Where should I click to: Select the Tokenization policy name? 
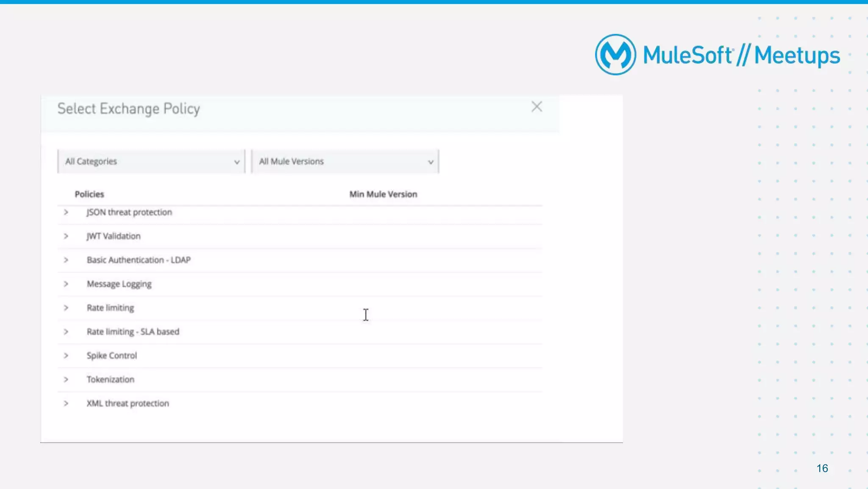(x=111, y=380)
